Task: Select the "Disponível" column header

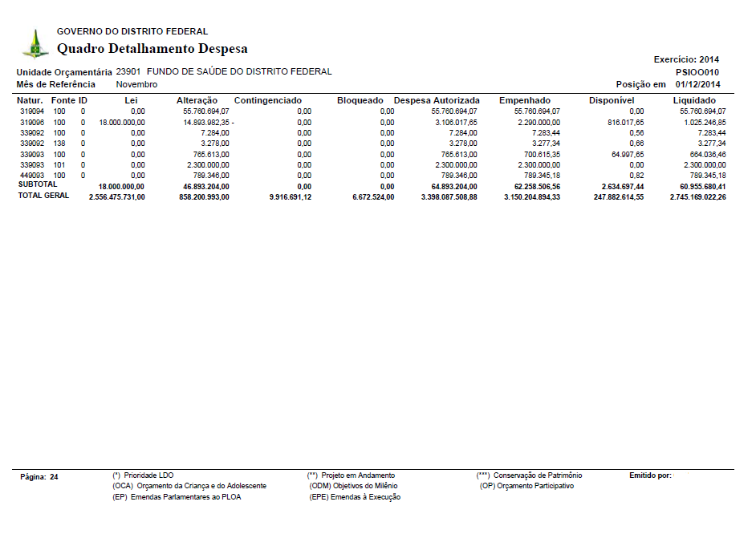Action: click(x=612, y=100)
